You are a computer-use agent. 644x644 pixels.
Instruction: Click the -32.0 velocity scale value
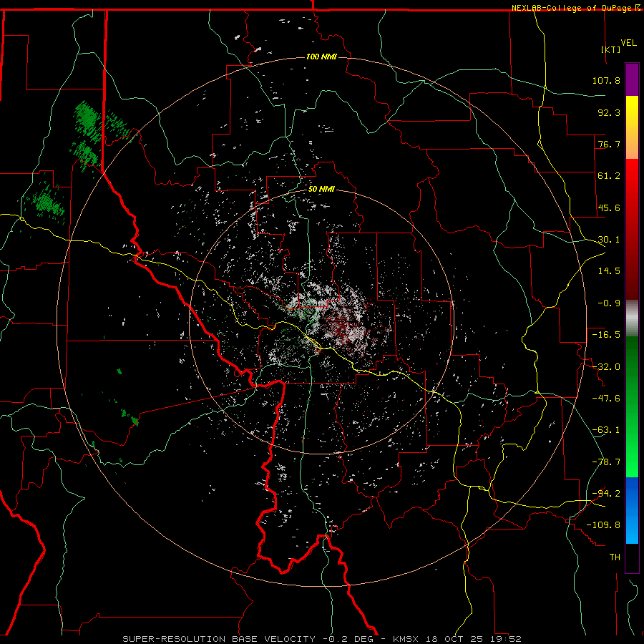click(x=606, y=367)
